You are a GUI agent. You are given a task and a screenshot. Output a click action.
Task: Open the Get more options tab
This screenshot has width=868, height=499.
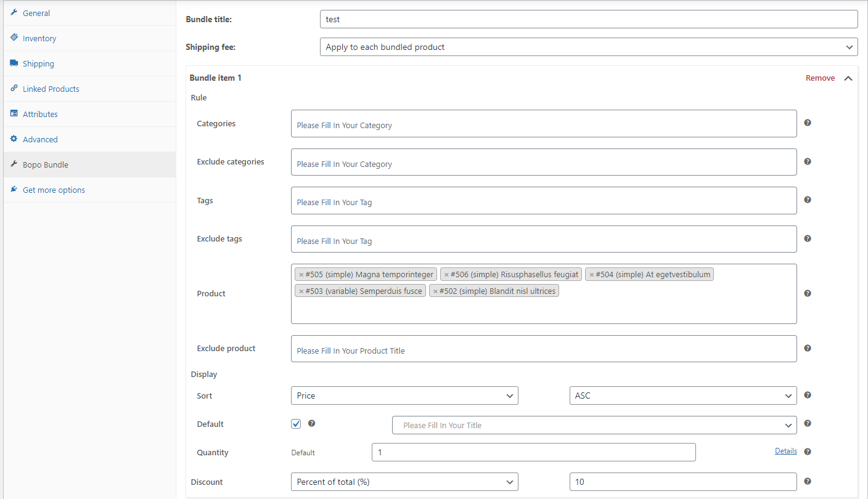[90, 190]
